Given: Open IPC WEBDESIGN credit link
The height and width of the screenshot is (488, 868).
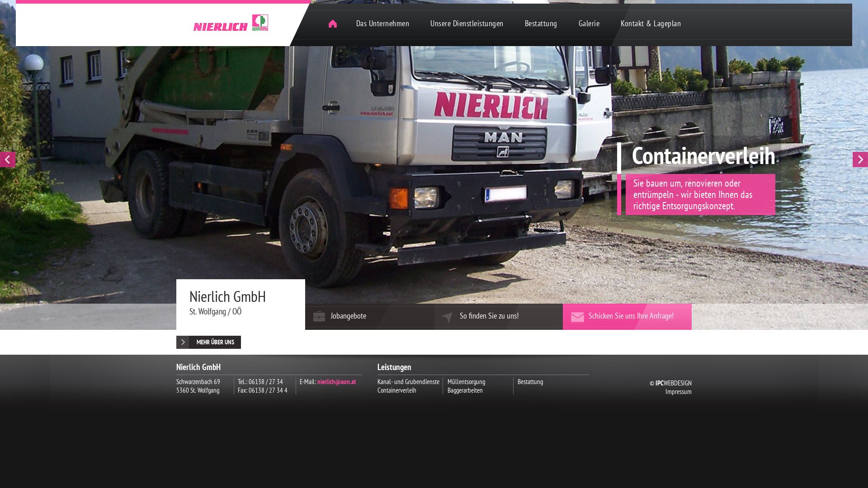Looking at the screenshot, I should tap(673, 383).
